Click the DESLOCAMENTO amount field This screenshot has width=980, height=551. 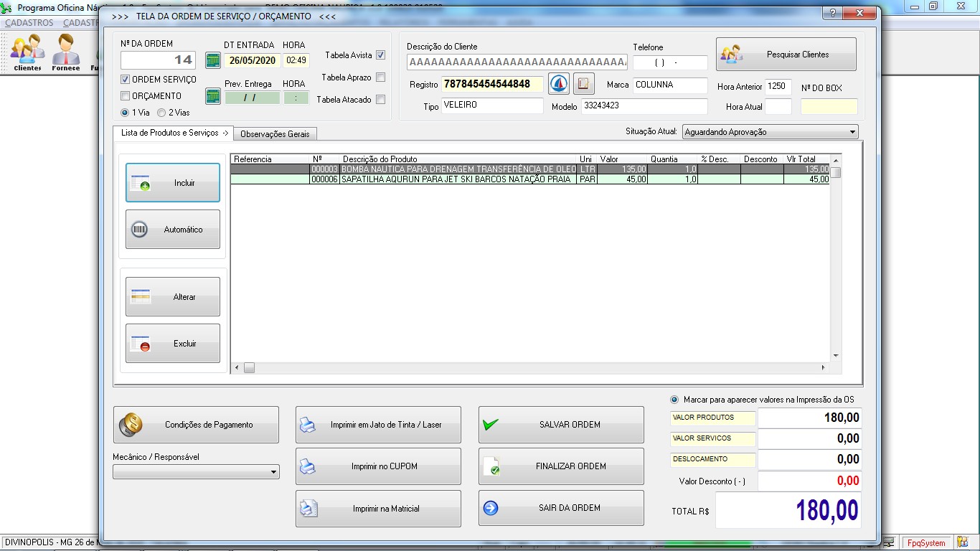(809, 459)
